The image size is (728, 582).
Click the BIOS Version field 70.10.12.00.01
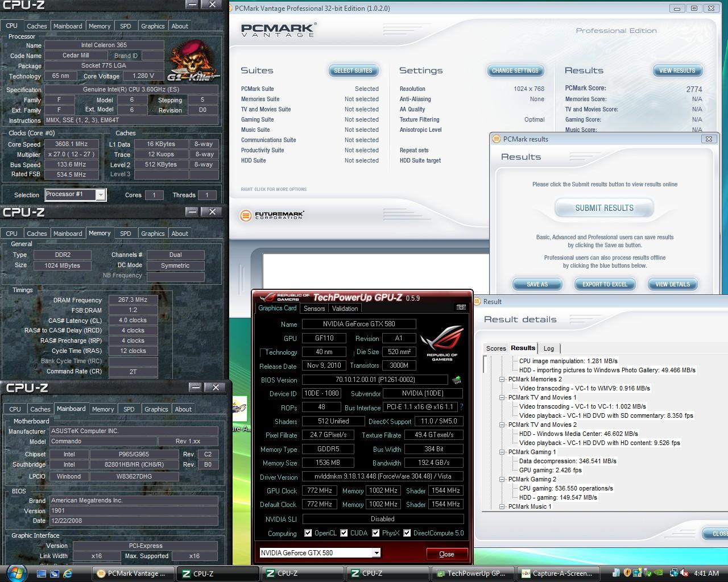pos(375,380)
